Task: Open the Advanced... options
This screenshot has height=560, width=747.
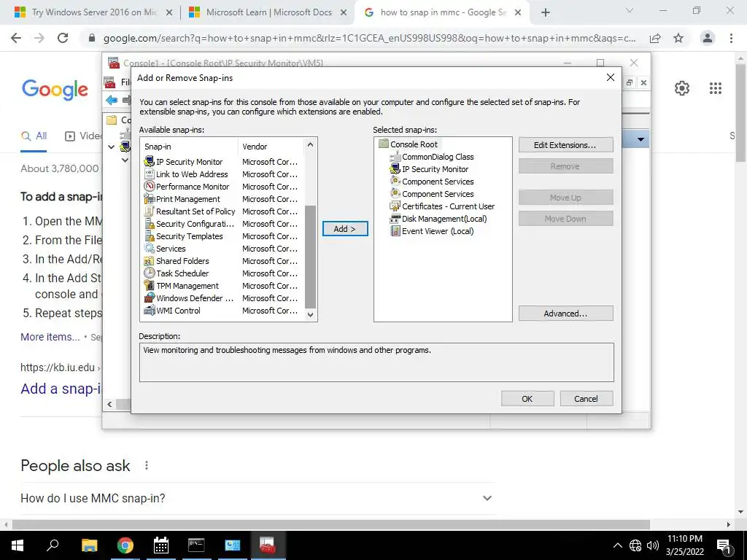Action: coord(565,314)
